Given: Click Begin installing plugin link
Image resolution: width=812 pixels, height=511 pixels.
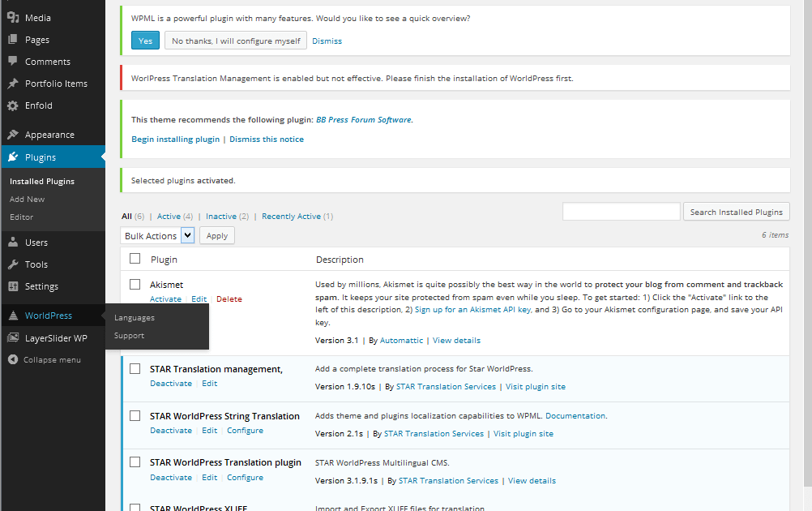Looking at the screenshot, I should (x=176, y=139).
